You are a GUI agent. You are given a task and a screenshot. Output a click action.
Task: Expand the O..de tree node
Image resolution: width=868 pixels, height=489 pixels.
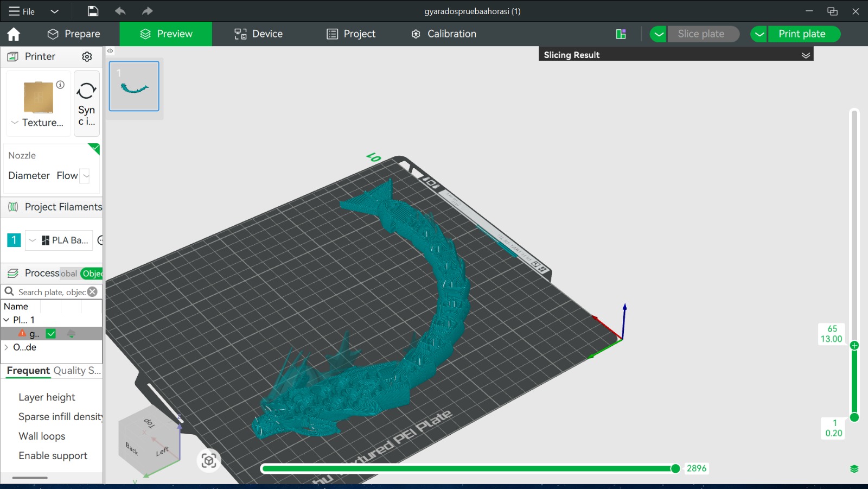[x=7, y=347]
